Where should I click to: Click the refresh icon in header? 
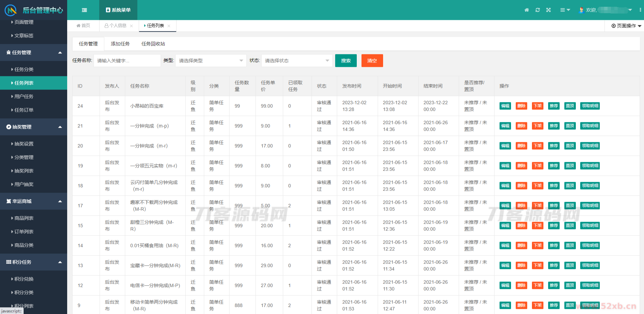538,10
